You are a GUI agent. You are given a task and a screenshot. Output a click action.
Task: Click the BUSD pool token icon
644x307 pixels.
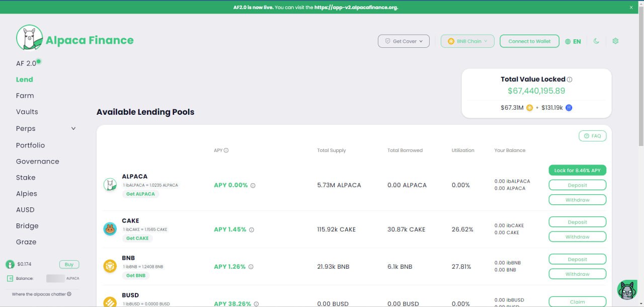[110, 302]
